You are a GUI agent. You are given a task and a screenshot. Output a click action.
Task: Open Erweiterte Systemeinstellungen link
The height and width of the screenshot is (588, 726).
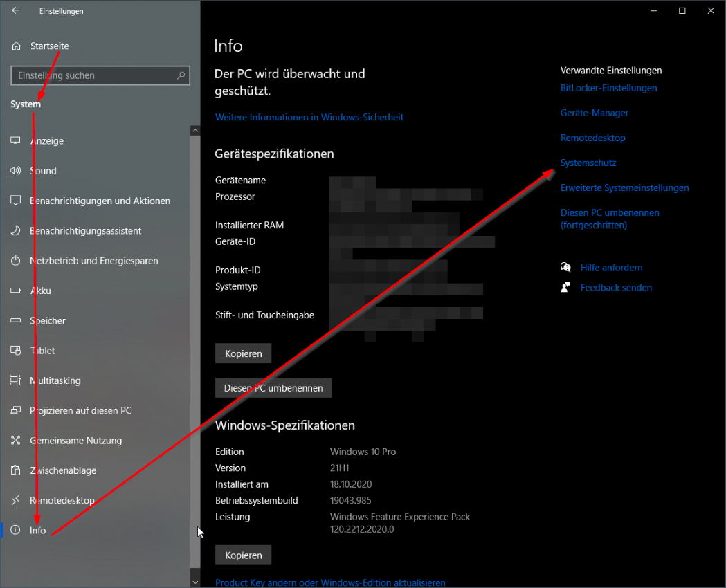pos(624,188)
